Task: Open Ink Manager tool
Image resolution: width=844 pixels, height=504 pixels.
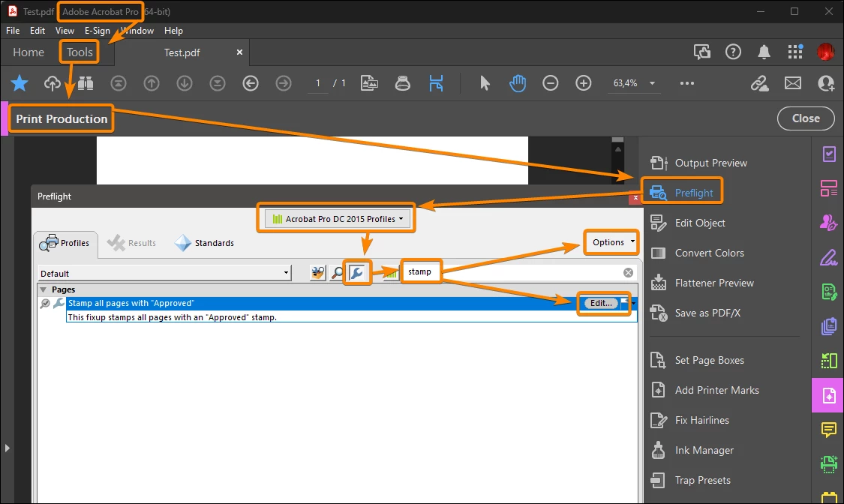Action: [x=692, y=450]
